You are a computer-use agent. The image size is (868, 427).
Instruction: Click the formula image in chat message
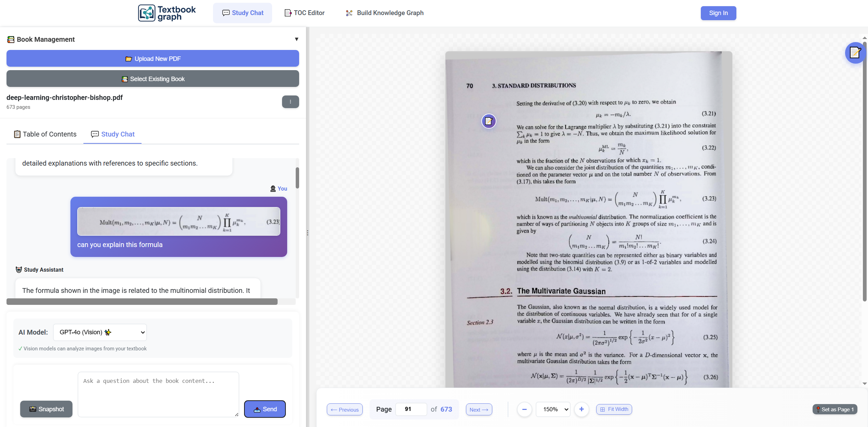[x=179, y=221]
